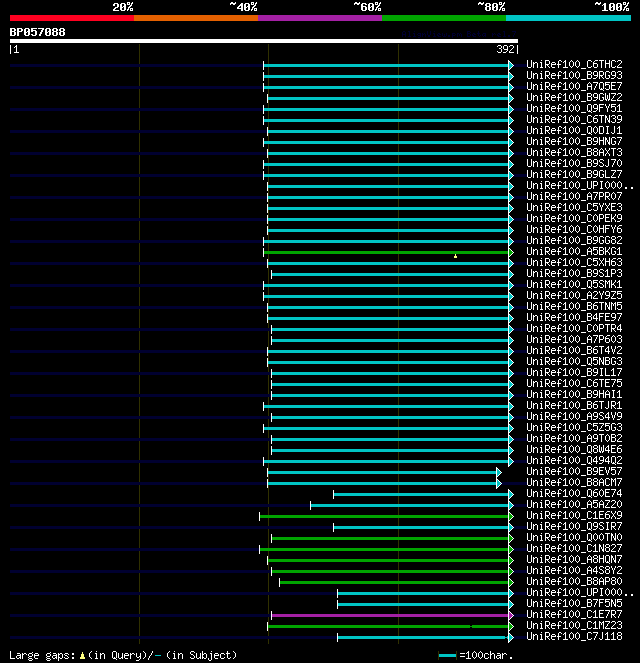Select the UniRef100_A9S4V9 label

[x=574, y=416]
